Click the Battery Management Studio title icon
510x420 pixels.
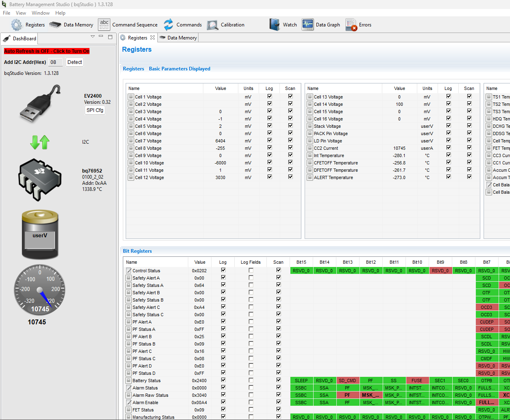point(4,4)
